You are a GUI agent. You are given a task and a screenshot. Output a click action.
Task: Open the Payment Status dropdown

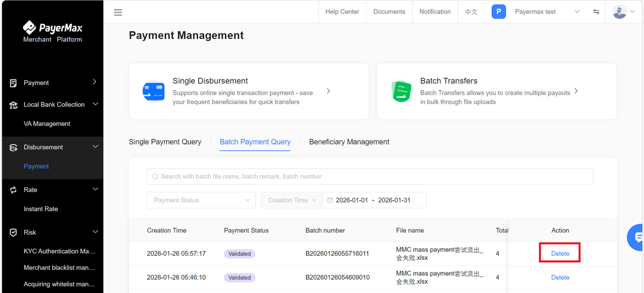tap(201, 200)
